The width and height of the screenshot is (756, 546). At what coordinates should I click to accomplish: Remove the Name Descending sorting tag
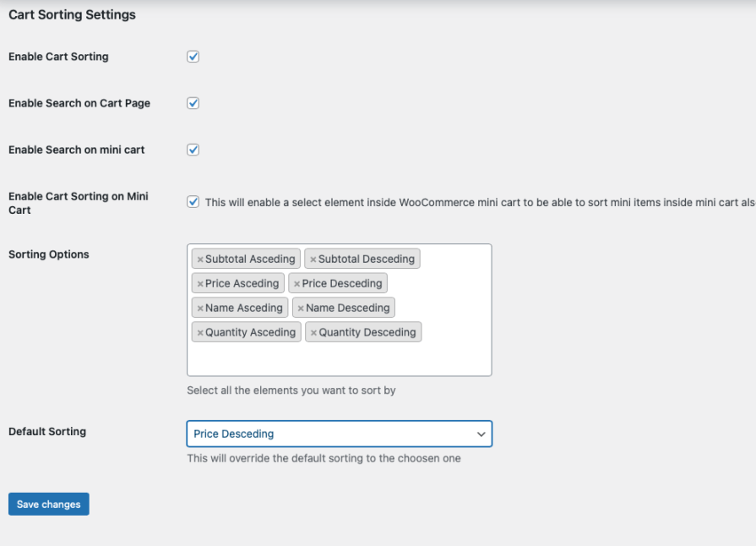302,308
